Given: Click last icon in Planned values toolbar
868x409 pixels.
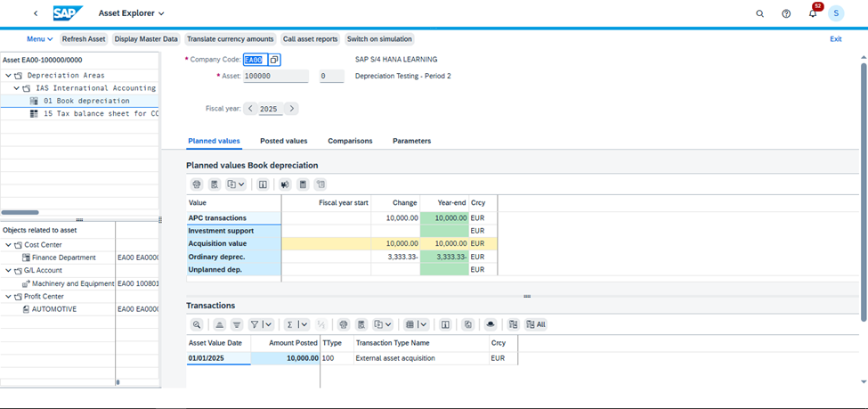Looking at the screenshot, I should click(x=320, y=184).
